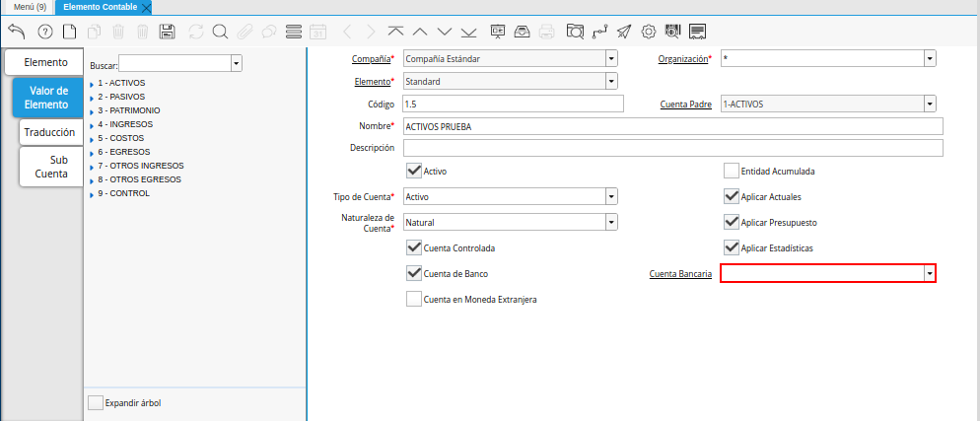Screen dimensions: 980x421
Task: Open the Cuenta Bancaria dropdown
Action: (x=929, y=273)
